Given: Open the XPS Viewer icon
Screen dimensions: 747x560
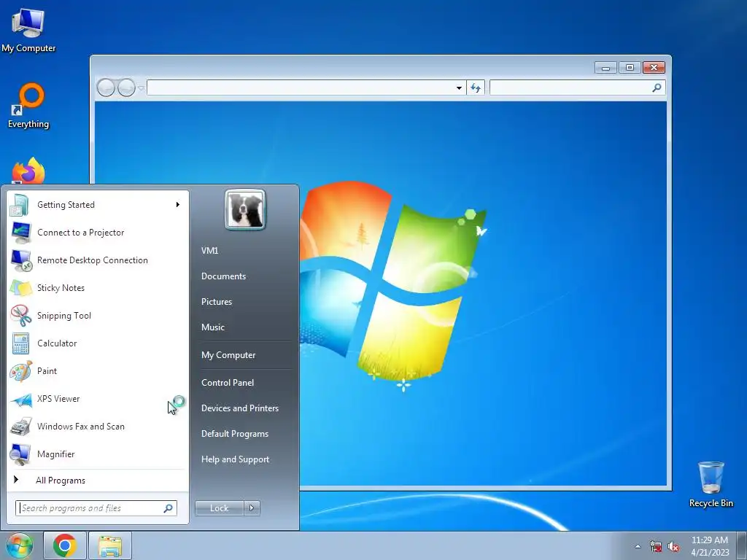Looking at the screenshot, I should 20,399.
